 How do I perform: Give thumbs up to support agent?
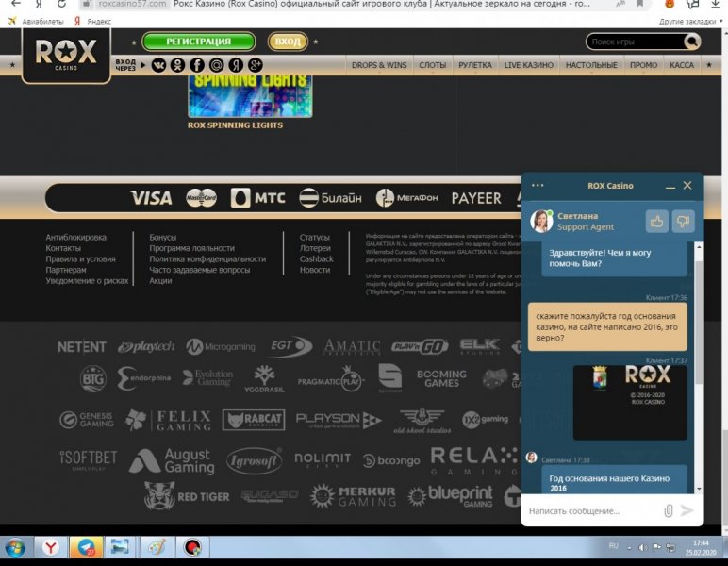(656, 221)
